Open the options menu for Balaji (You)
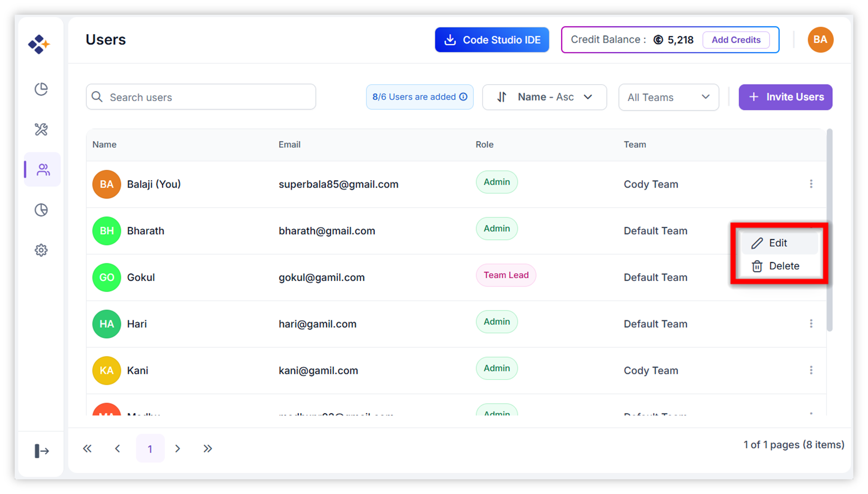The image size is (868, 494). (811, 184)
